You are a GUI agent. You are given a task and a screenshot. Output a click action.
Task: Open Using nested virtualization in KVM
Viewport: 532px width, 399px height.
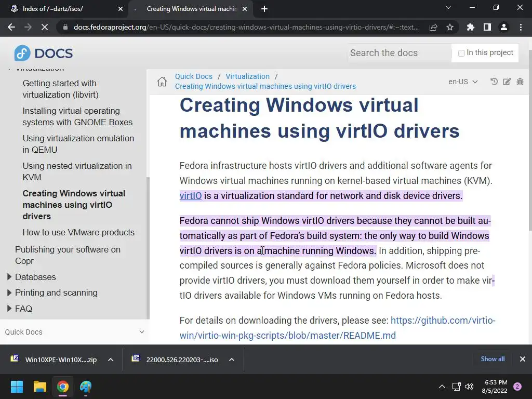click(x=77, y=171)
